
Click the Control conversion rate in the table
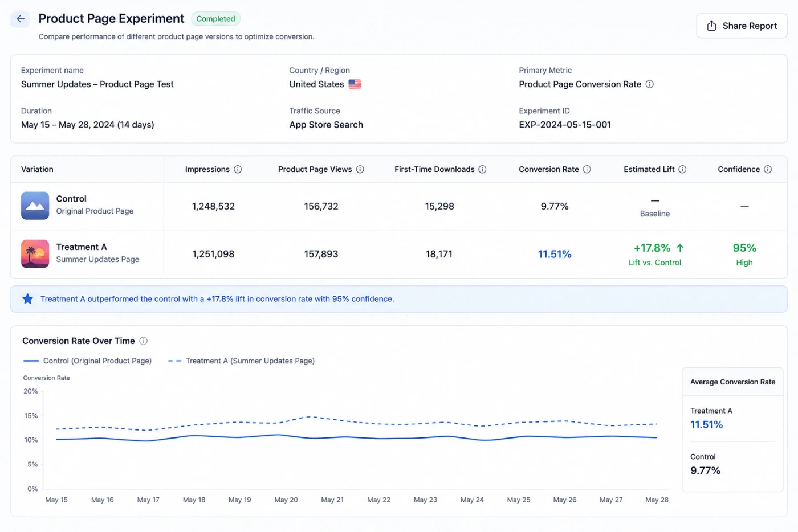click(555, 206)
